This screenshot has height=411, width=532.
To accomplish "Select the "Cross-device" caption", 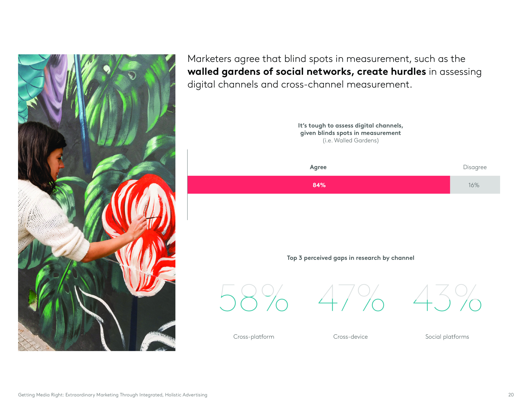I will point(350,337).
